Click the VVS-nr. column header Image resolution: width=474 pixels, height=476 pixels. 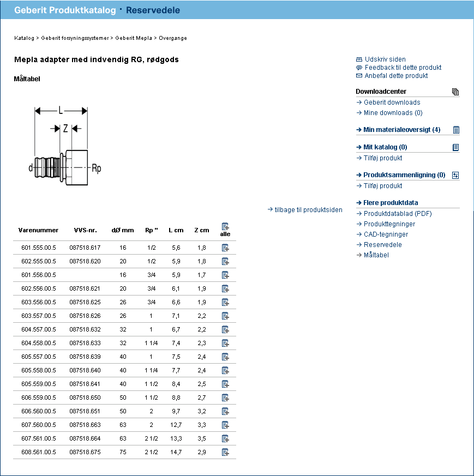click(x=85, y=230)
